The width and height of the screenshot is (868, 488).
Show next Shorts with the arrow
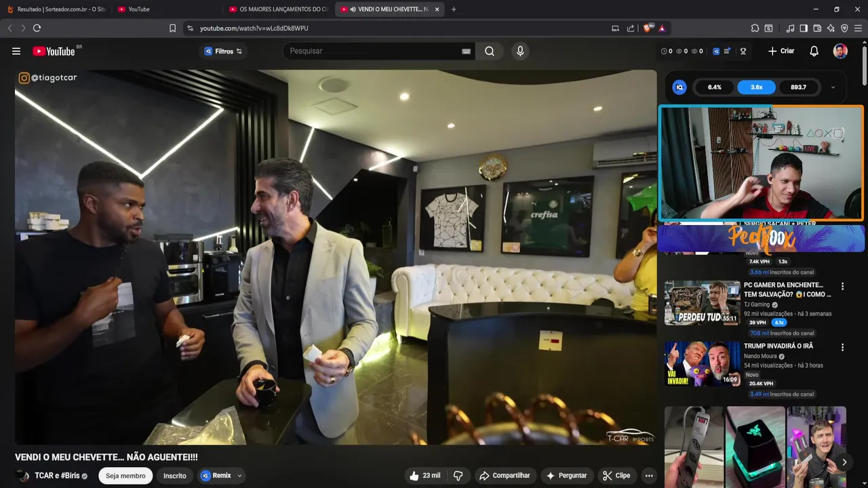844,462
